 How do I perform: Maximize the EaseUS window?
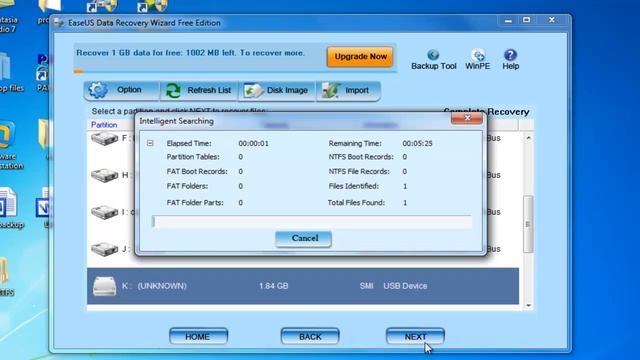[527, 20]
